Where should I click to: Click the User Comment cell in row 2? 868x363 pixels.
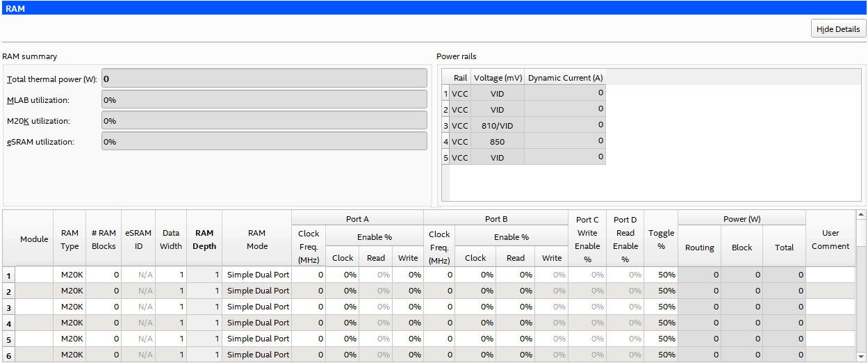click(830, 291)
